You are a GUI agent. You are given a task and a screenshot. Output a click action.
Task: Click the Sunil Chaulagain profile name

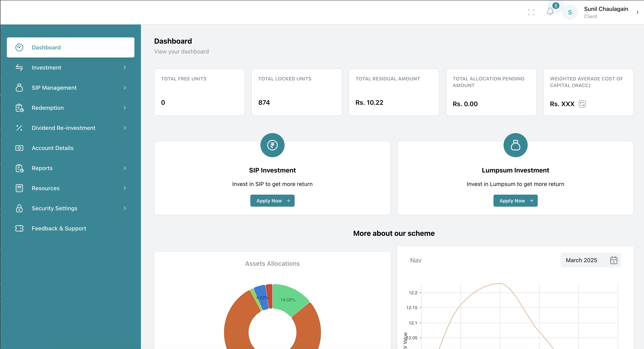coord(606,9)
